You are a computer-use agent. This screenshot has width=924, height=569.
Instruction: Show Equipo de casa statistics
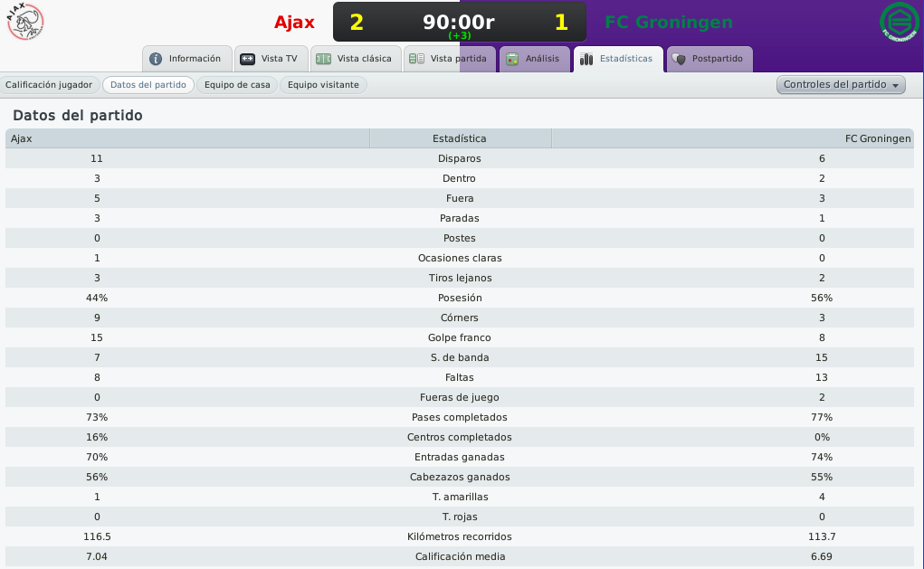[x=237, y=85]
